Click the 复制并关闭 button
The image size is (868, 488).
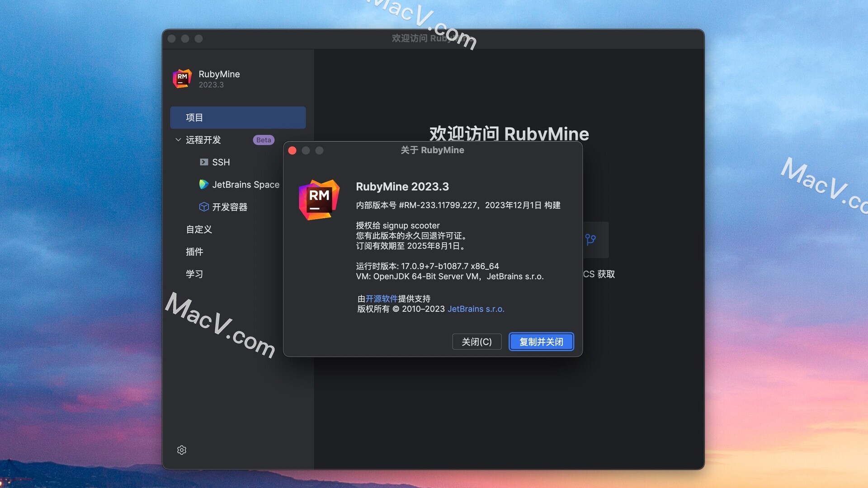[541, 342]
